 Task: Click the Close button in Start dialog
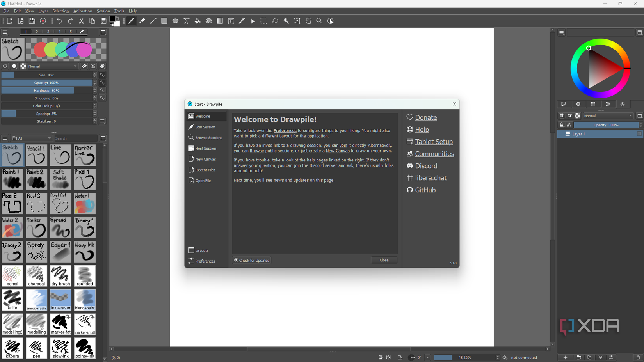(384, 260)
